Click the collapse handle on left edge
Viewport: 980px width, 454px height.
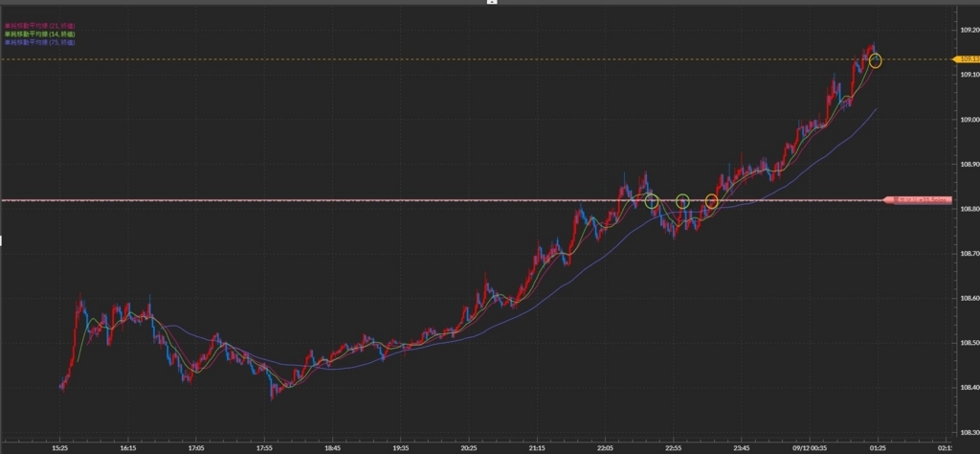click(1, 240)
